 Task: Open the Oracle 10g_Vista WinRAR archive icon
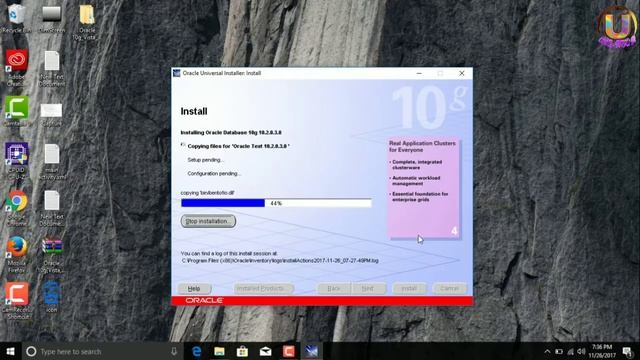52,255
